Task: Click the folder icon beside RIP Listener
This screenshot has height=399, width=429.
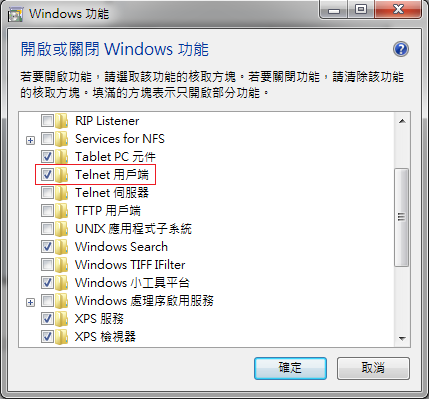Action: pos(61,121)
